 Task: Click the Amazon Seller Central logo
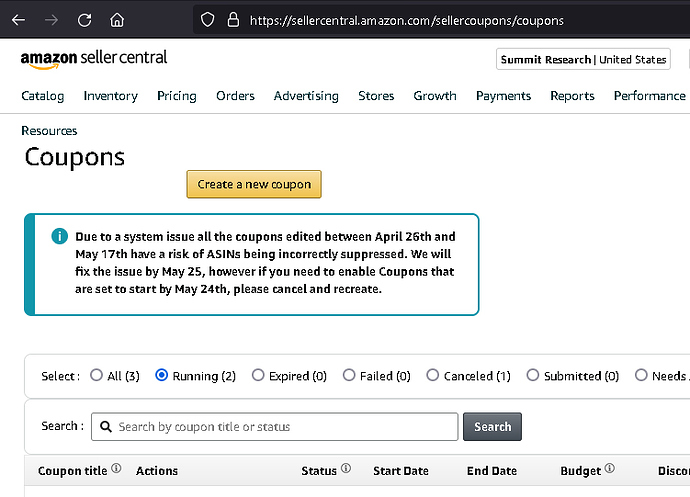[x=94, y=58]
